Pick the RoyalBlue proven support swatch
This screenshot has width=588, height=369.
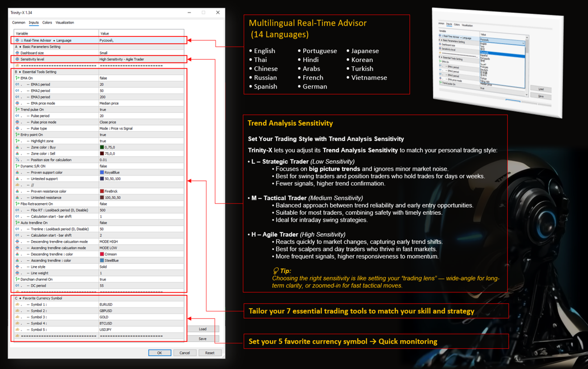[x=102, y=172]
